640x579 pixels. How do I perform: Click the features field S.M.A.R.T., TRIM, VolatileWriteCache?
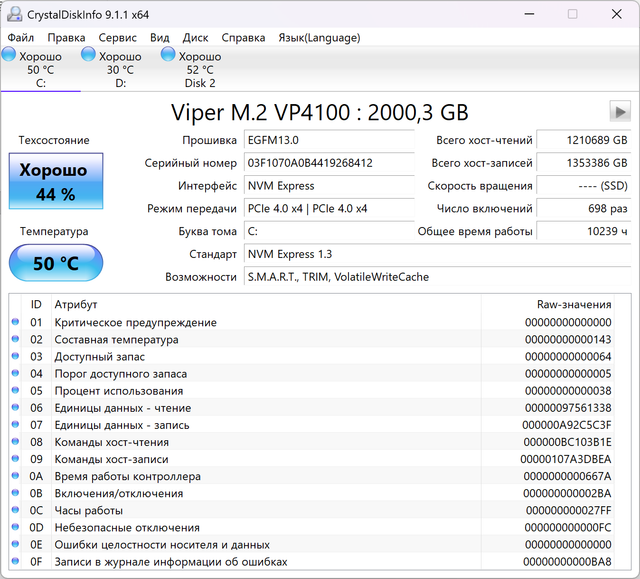tap(438, 277)
